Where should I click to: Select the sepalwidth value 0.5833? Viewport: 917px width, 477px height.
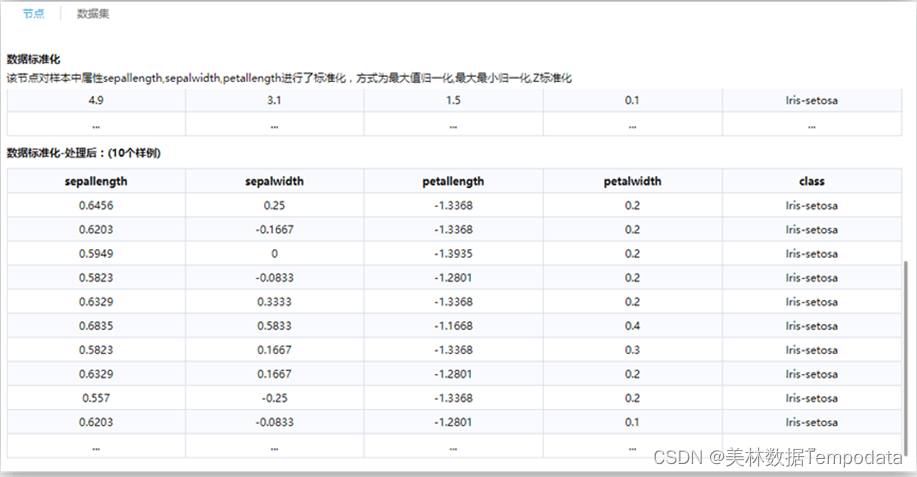pos(274,326)
